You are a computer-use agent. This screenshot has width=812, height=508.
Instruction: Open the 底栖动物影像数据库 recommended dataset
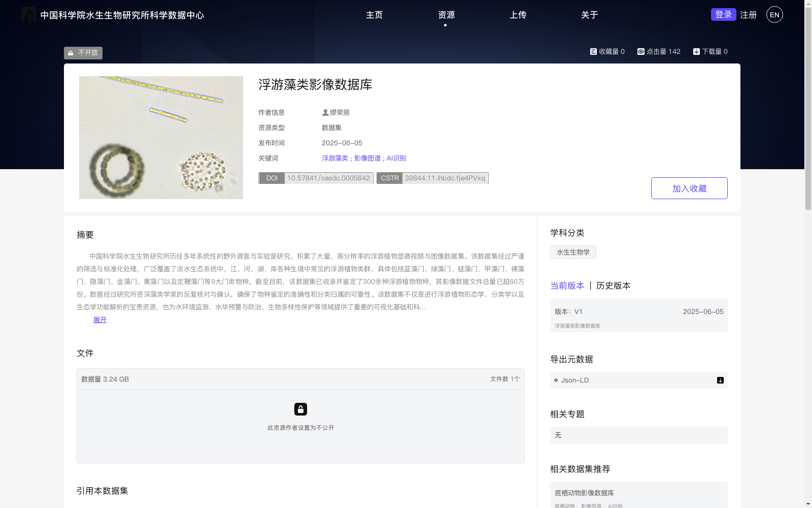[585, 493]
